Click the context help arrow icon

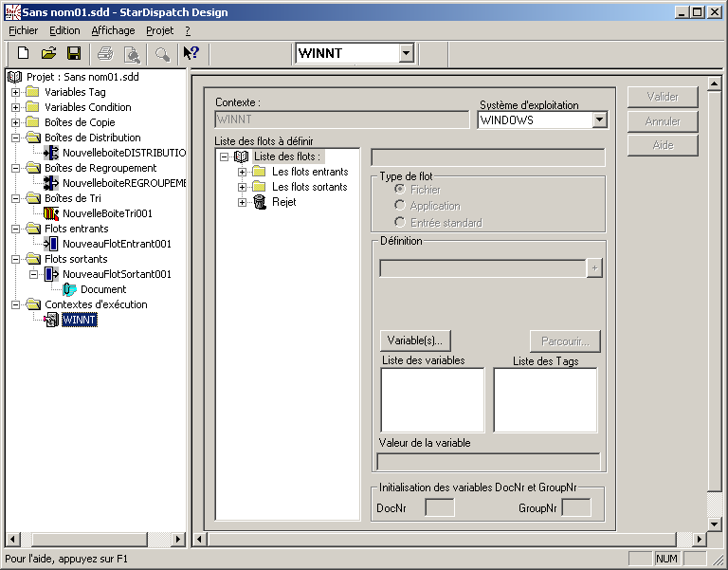[x=191, y=54]
